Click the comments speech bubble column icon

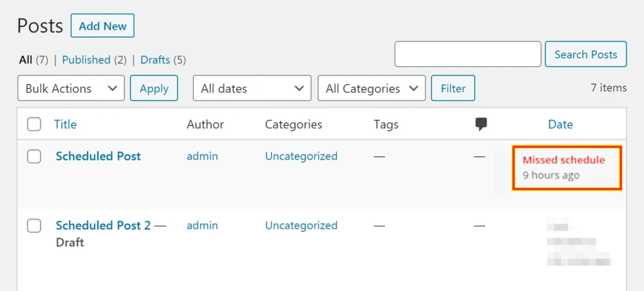point(481,124)
